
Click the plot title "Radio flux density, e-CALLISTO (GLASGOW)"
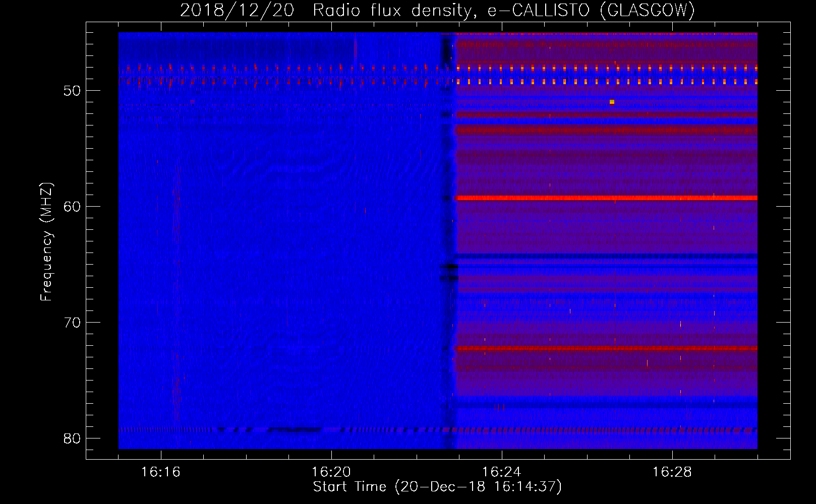pyautogui.click(x=503, y=11)
